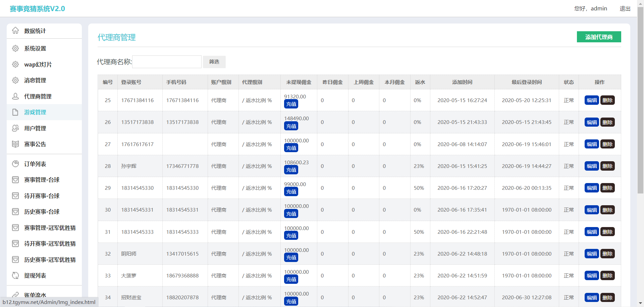The image size is (644, 307).
Task: Click the person icon next to 代理商管理
Action: click(15, 96)
